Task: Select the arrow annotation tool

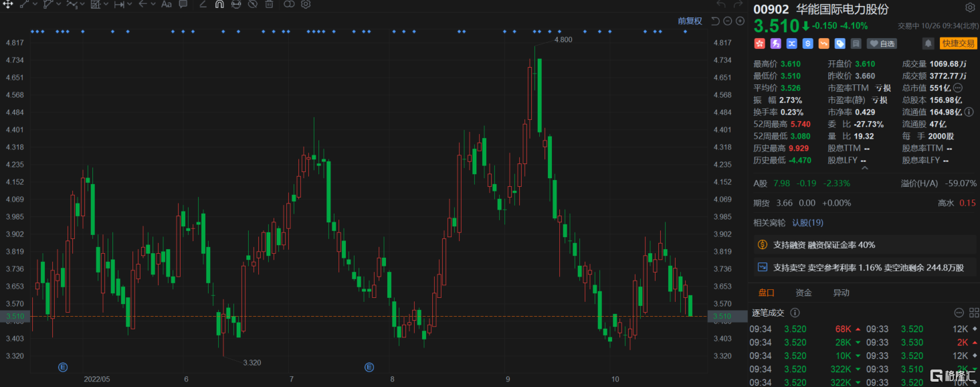Action: click(142, 4)
